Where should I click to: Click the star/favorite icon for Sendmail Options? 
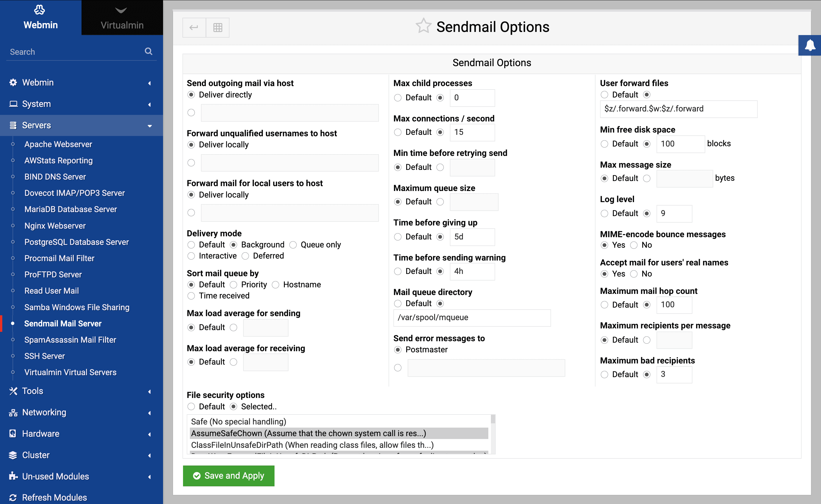click(x=422, y=27)
